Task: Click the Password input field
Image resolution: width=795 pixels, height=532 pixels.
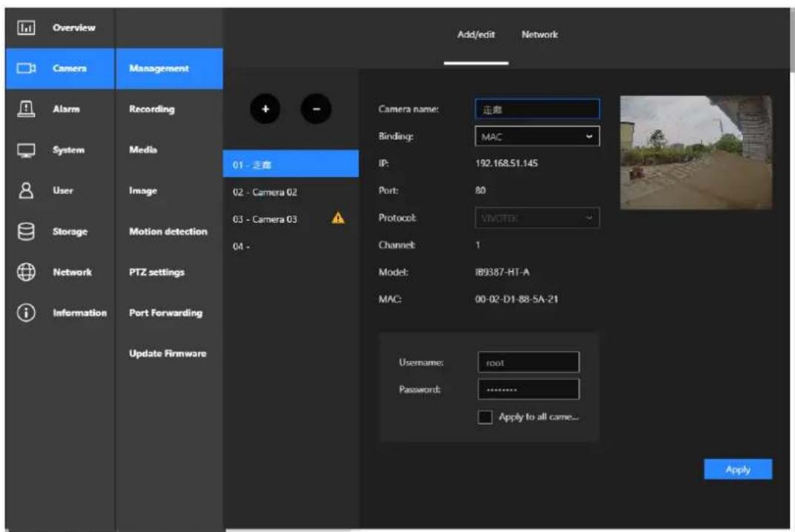Action: 528,390
